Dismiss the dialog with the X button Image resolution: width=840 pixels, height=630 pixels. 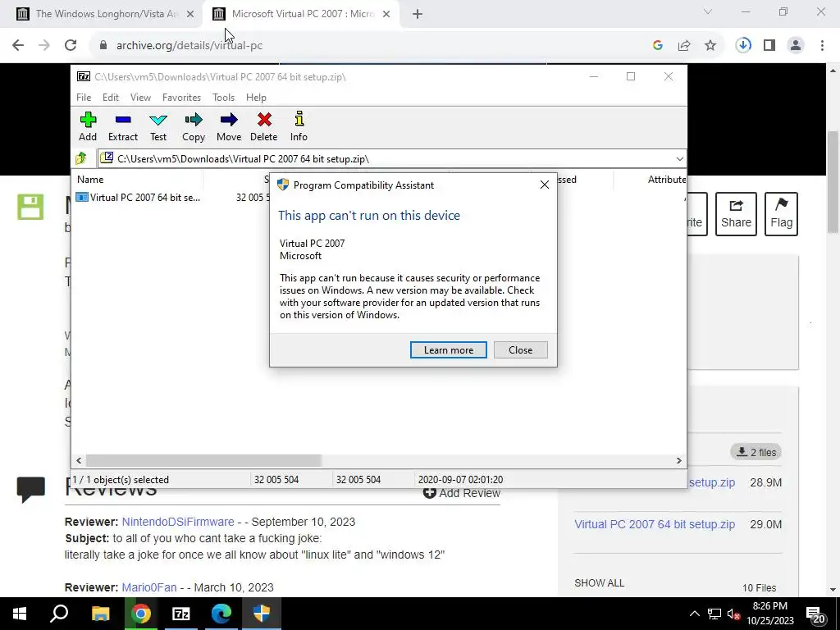(545, 185)
